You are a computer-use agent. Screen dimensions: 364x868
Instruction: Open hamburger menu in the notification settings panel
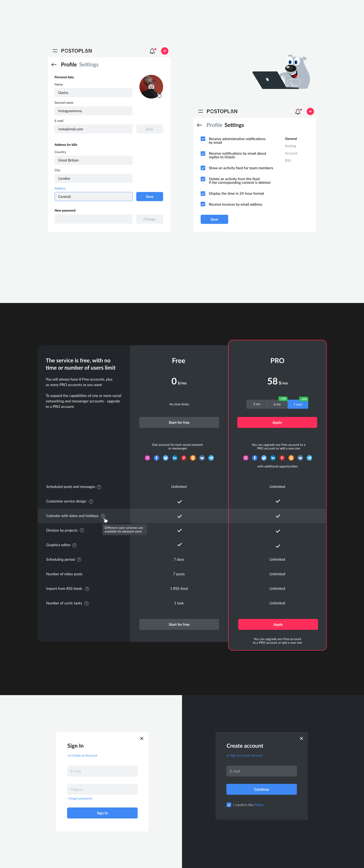point(200,111)
